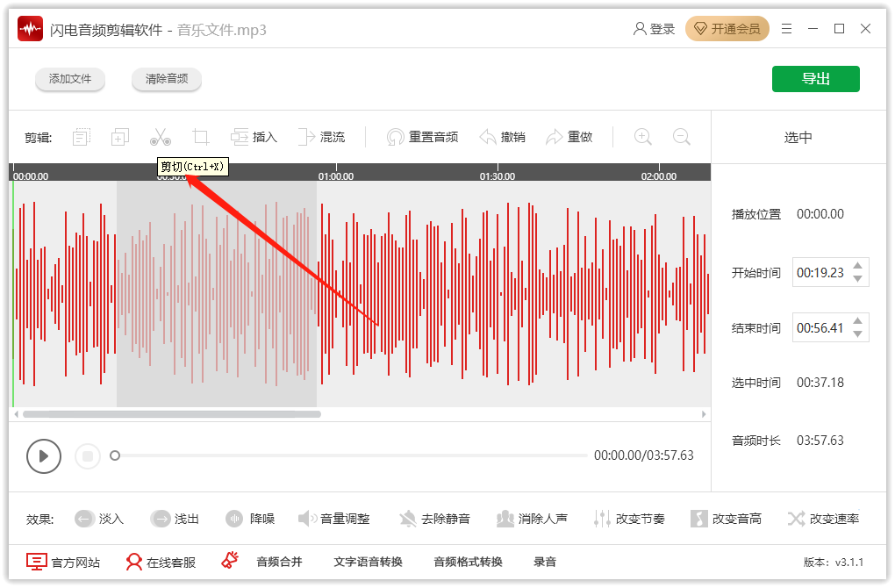This screenshot has width=895, height=588.
Task: Click the 清除音频 clear audio button
Action: (x=166, y=79)
